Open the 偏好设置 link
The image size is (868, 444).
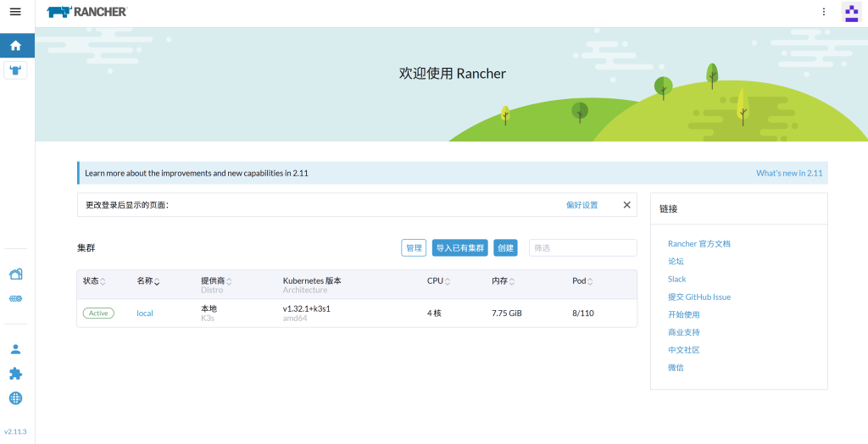[x=581, y=205]
